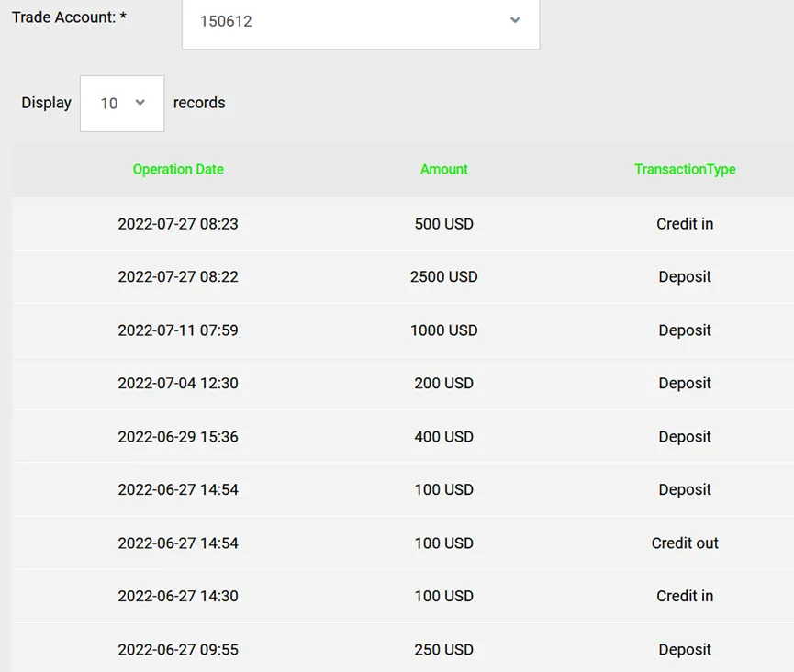Select the 2500 USD deposit amount

[x=444, y=277]
